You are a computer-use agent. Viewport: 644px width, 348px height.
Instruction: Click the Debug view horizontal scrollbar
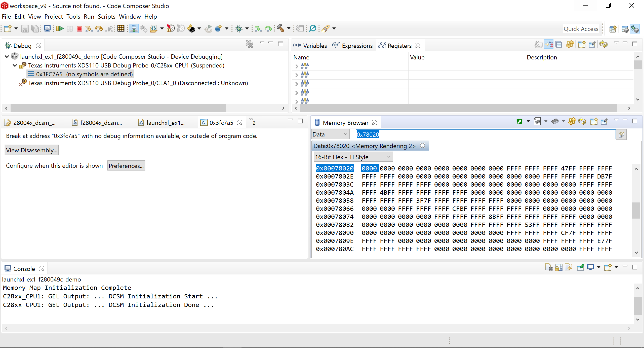point(118,108)
